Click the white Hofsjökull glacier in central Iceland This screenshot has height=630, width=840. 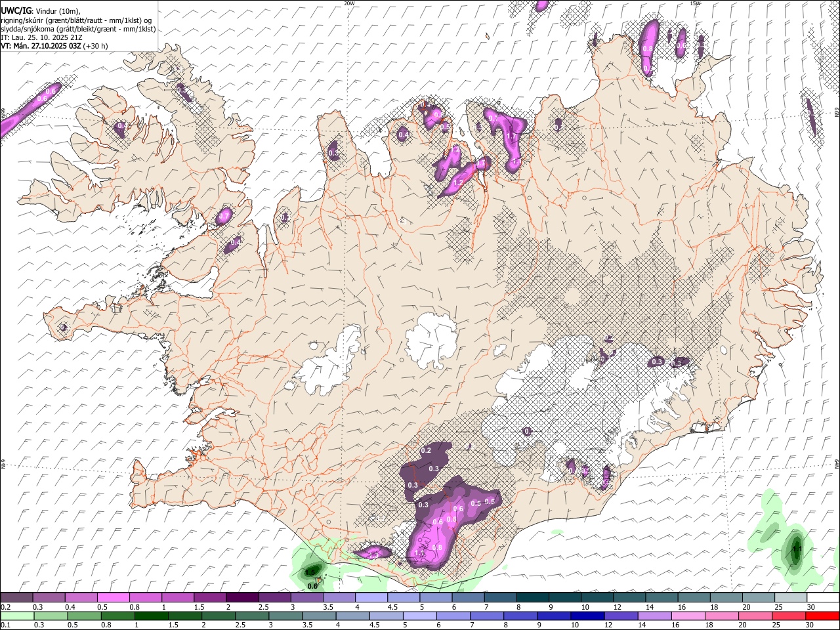pos(431,340)
